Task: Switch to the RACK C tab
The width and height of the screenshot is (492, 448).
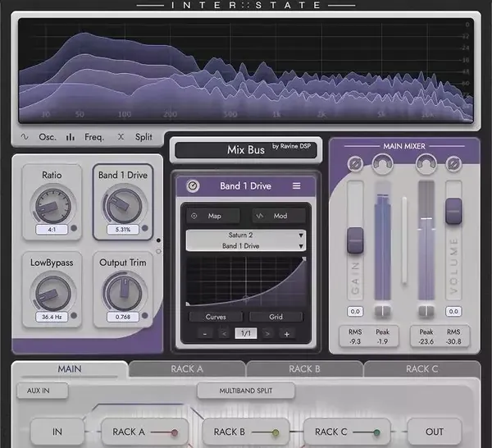Action: pos(421,369)
